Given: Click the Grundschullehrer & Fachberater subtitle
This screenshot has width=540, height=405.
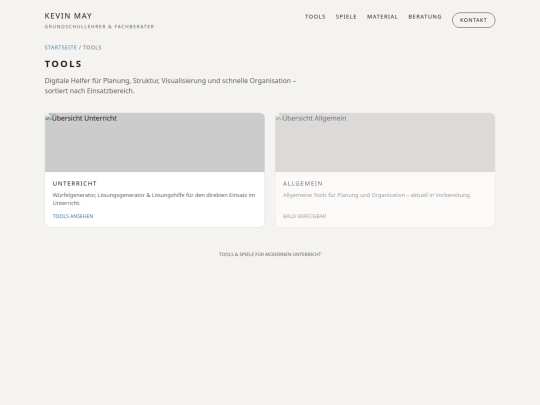Looking at the screenshot, I should [99, 27].
